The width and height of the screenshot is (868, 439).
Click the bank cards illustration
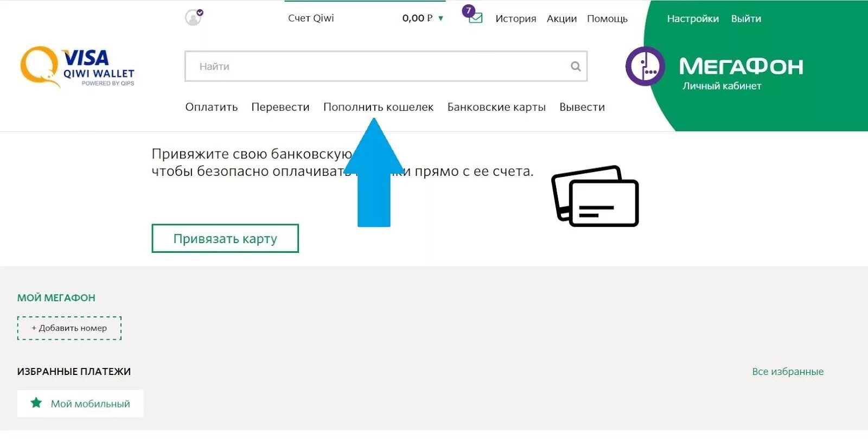[x=595, y=196]
